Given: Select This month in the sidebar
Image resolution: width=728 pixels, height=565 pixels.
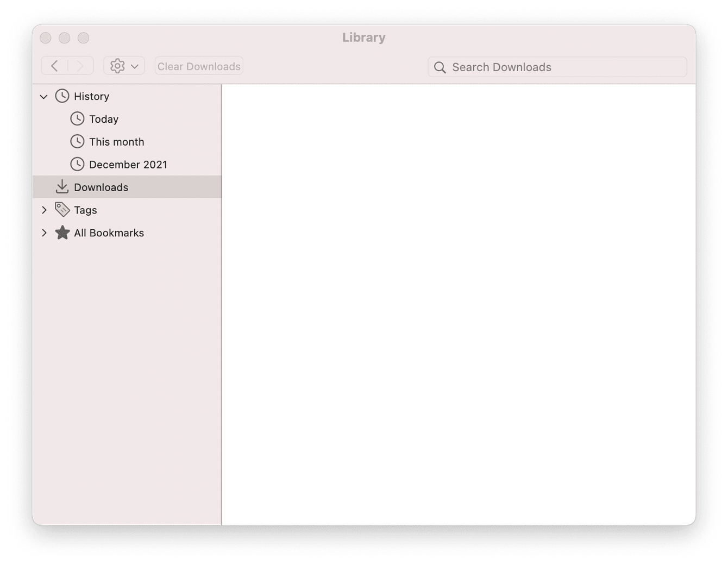Looking at the screenshot, I should click(116, 141).
